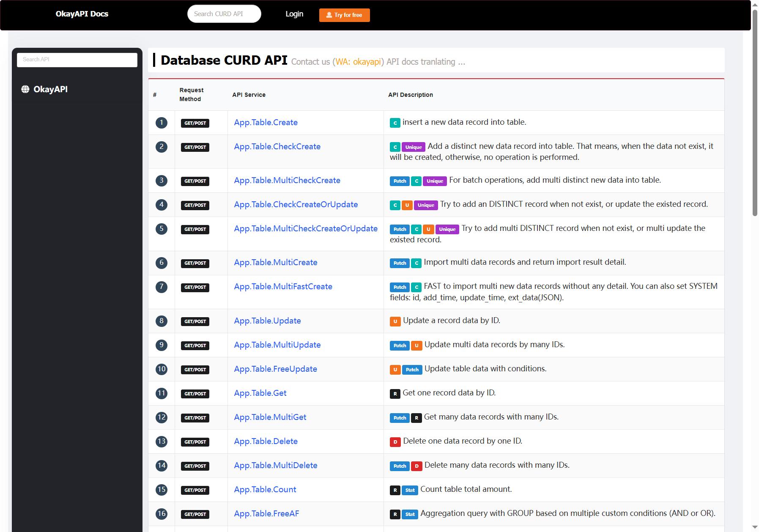Open App.Table.MultiCheckCreateOrUpdate link
This screenshot has width=759, height=532.
click(x=305, y=229)
